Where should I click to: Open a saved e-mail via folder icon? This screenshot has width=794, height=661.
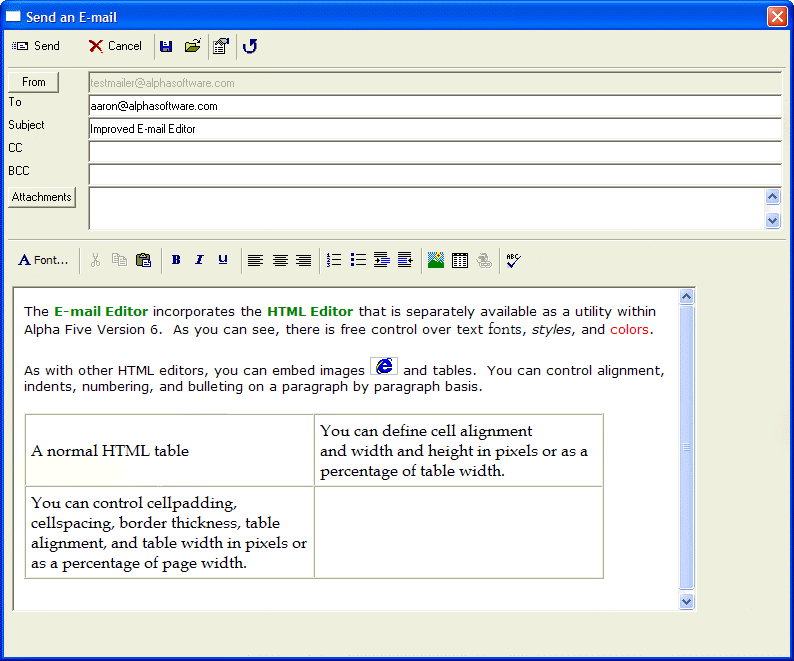(192, 46)
